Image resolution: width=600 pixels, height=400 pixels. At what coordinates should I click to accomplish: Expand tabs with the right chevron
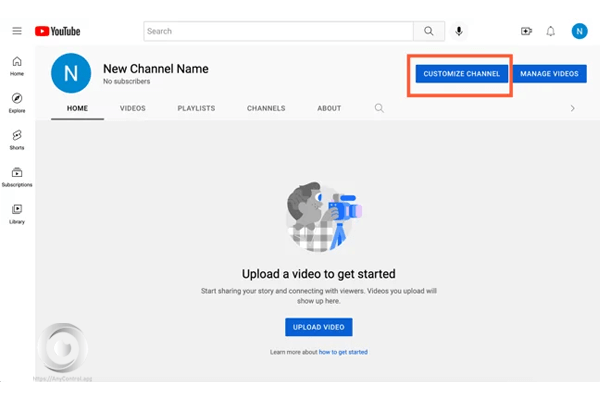(x=572, y=108)
